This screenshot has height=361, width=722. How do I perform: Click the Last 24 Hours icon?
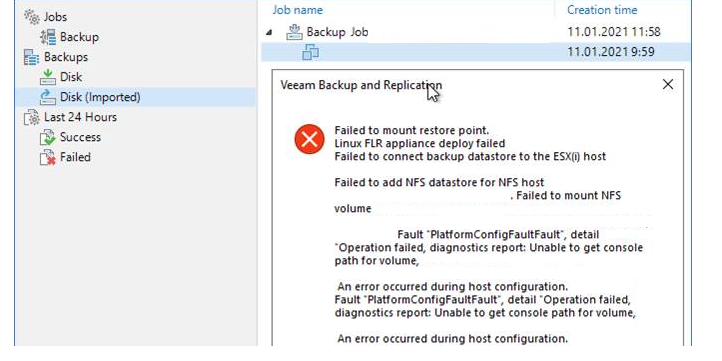click(32, 117)
